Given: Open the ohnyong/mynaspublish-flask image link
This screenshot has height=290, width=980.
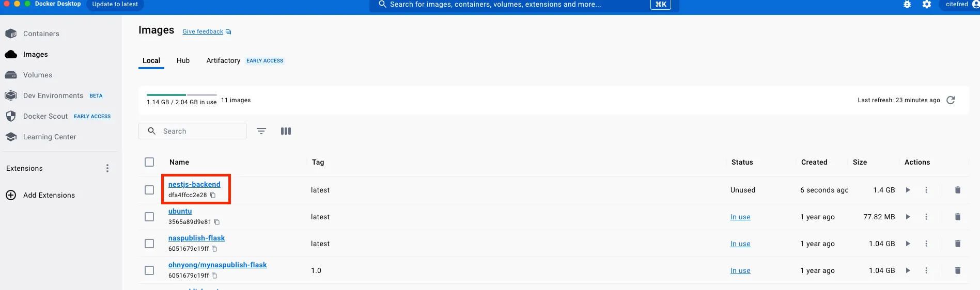Looking at the screenshot, I should point(217,265).
